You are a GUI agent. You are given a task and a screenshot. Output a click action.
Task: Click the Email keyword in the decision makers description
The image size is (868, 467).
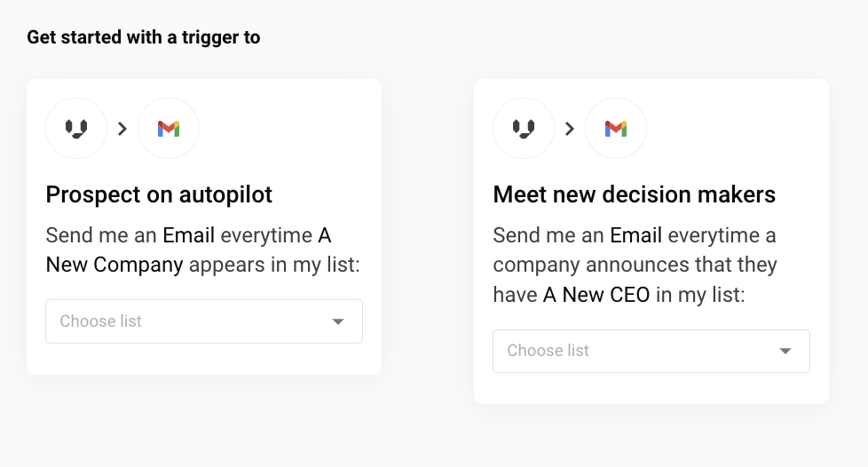coord(635,235)
